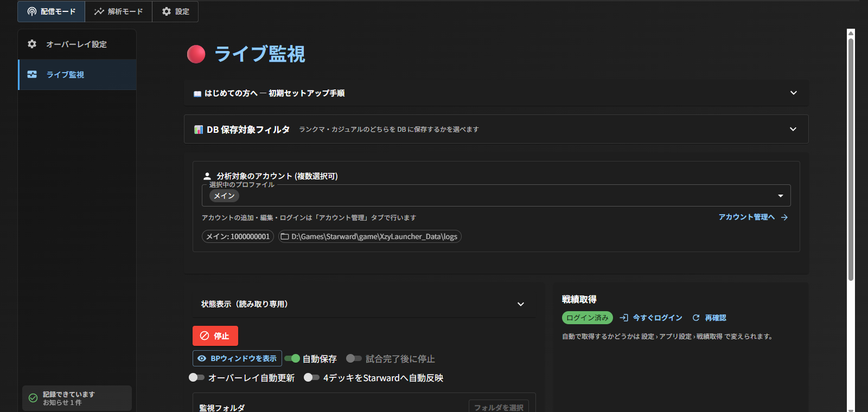This screenshot has height=412, width=868.
Task: Select ライブ監視 sidebar item
Action: [x=77, y=74]
